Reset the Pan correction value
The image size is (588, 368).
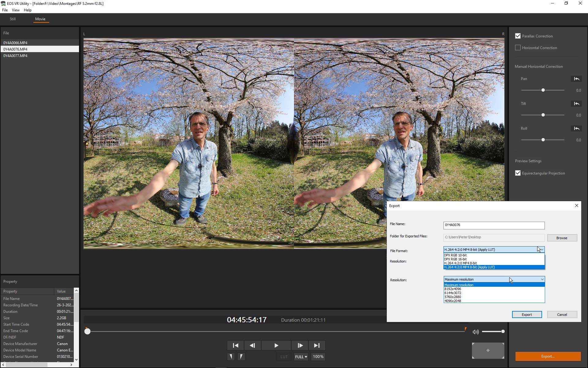pos(576,79)
